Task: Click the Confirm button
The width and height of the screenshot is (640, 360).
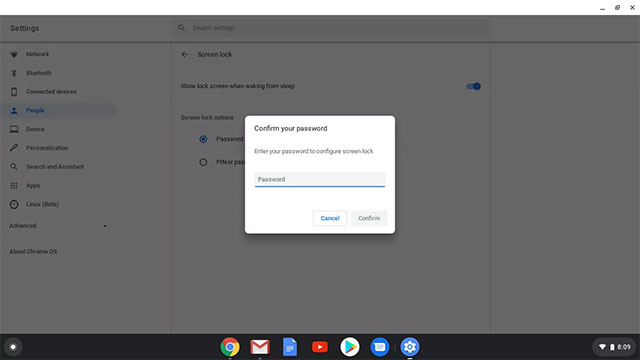Action: click(369, 218)
